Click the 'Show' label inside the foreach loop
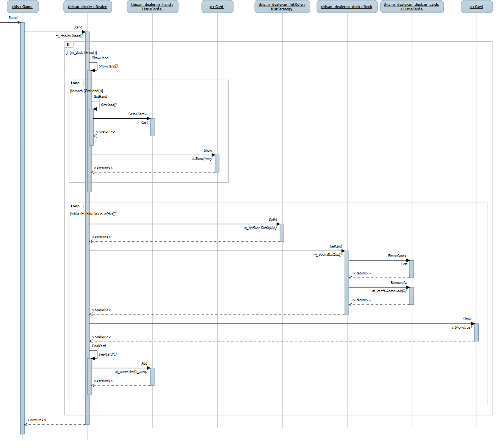The image size is (503, 448). coord(208,150)
